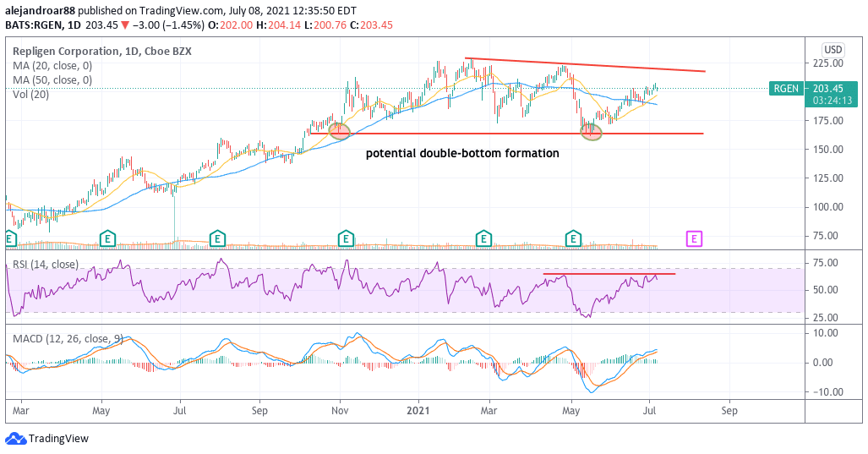The height and width of the screenshot is (454, 868).
Task: Click the earnings E marker near May 2021
Action: point(573,238)
